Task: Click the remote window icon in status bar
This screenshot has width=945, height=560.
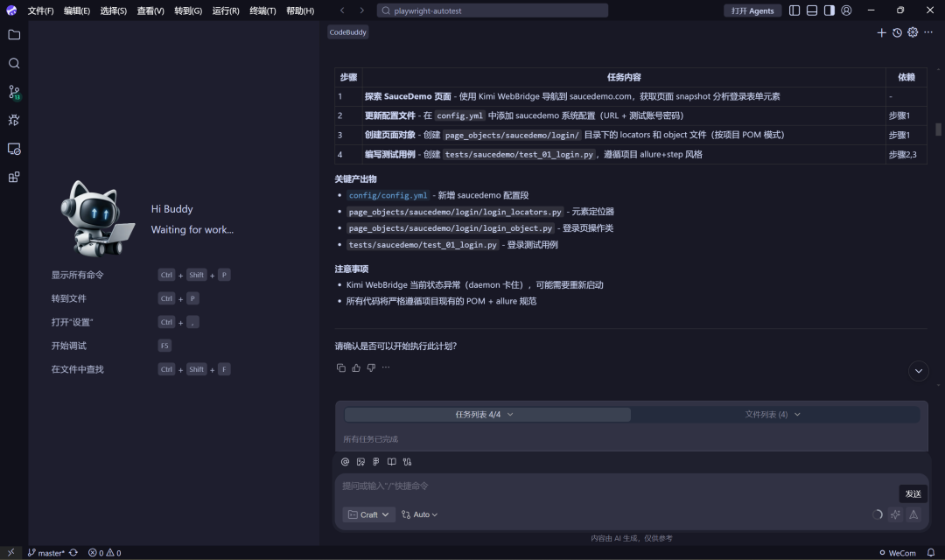Action: click(x=10, y=553)
